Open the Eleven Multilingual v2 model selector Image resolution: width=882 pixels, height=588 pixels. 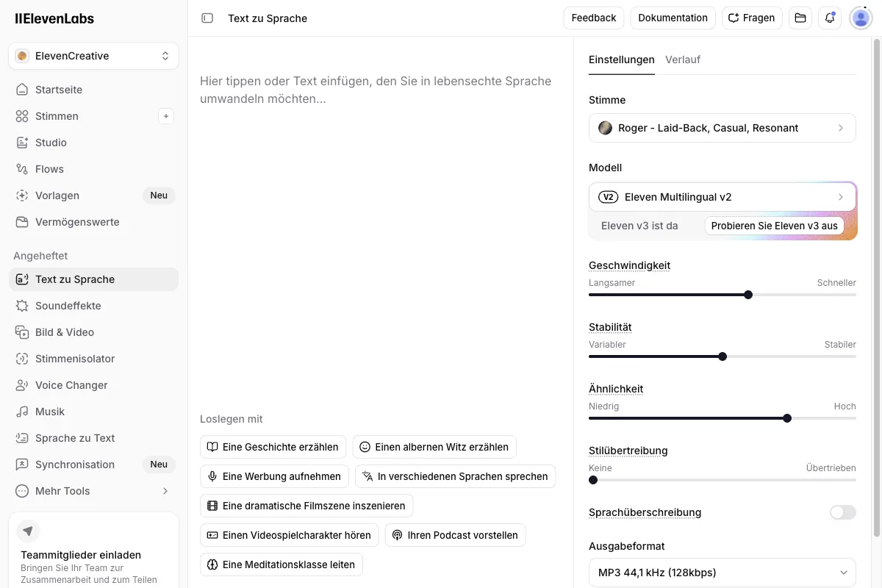click(723, 197)
